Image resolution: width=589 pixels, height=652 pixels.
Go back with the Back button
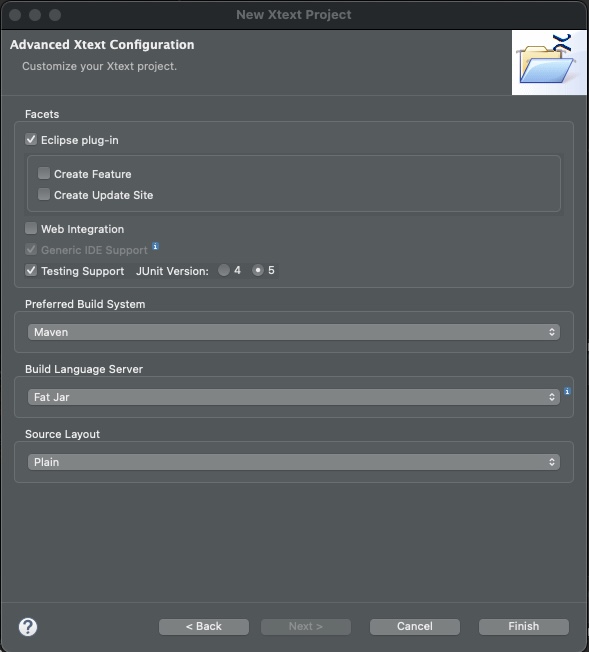click(204, 627)
